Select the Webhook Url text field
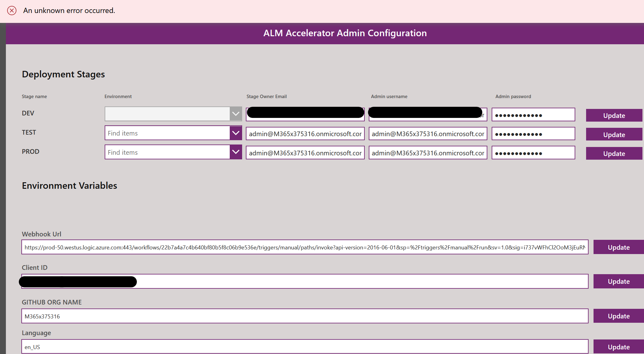 tap(305, 247)
